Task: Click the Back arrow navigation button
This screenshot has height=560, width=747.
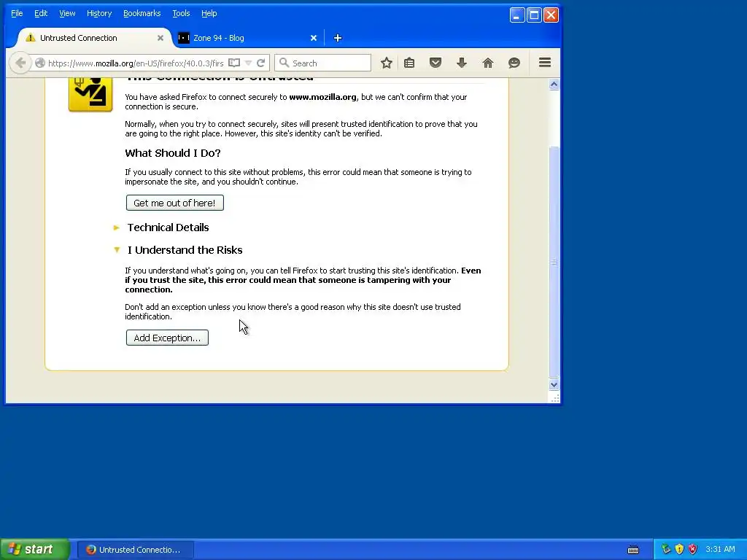Action: pos(20,63)
